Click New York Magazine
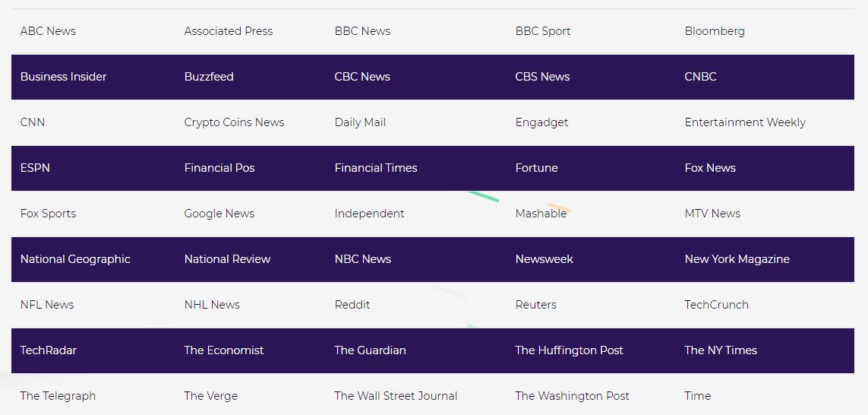868x415 pixels. pyautogui.click(x=737, y=258)
